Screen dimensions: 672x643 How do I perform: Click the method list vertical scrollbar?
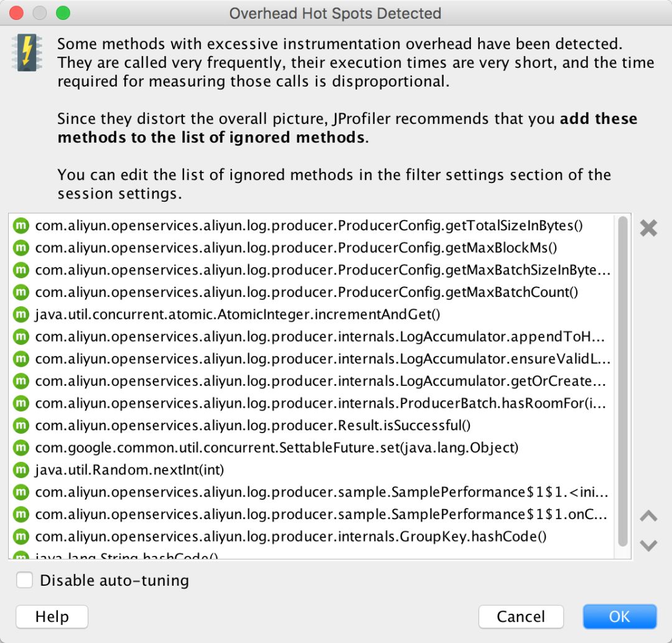click(x=622, y=380)
